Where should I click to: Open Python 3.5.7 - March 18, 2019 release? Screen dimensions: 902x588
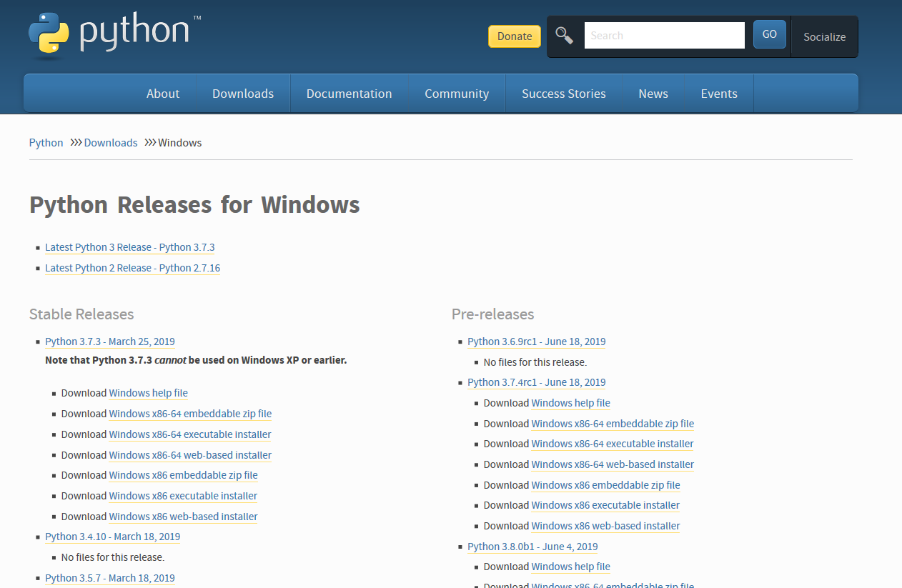coord(110,578)
